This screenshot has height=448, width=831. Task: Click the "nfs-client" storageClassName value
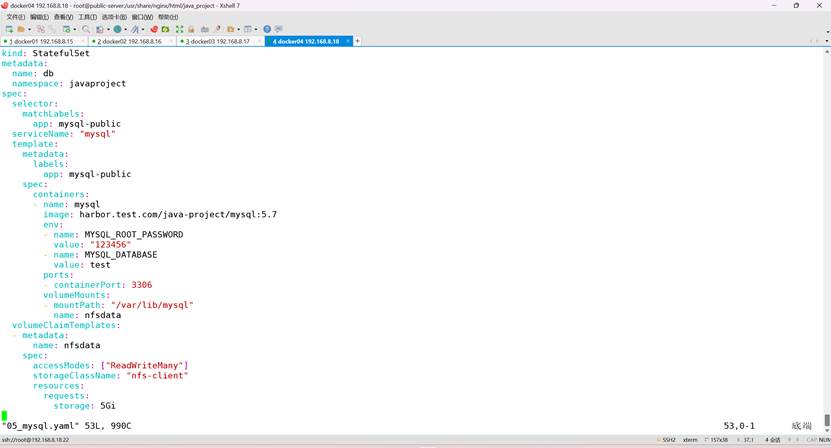[x=157, y=375]
